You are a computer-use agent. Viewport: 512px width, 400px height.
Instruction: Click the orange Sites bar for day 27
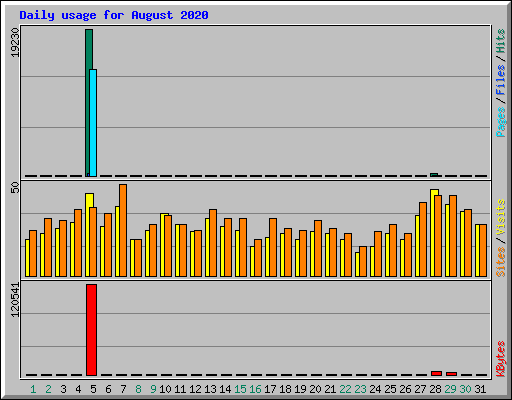coord(423,239)
